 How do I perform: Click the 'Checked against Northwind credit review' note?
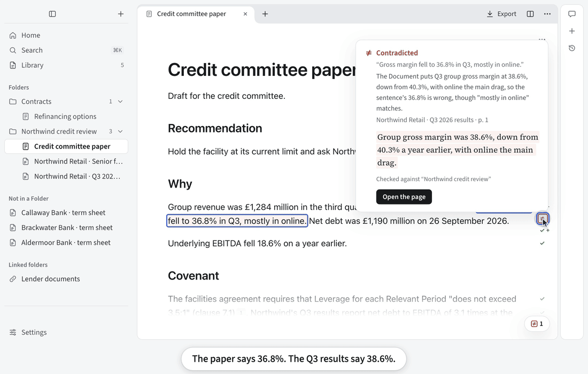tap(434, 179)
